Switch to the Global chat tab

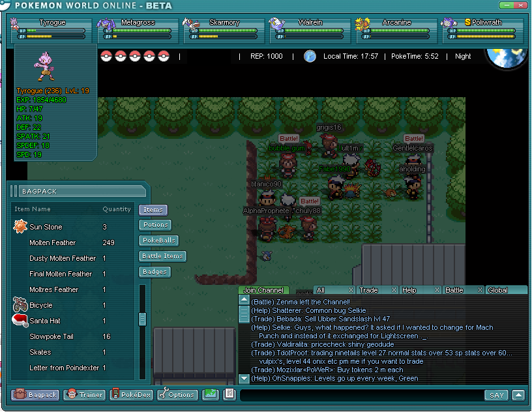point(506,290)
